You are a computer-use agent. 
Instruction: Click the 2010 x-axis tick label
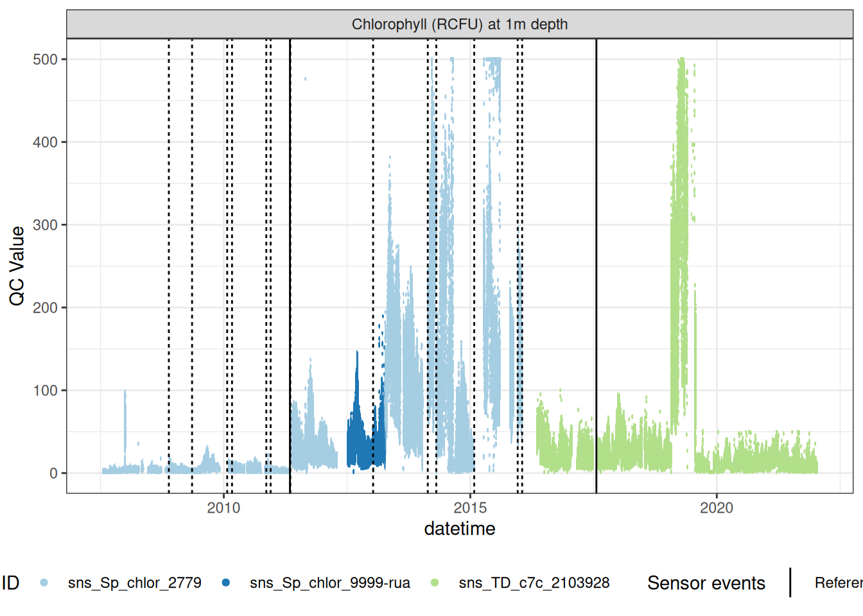click(x=223, y=508)
